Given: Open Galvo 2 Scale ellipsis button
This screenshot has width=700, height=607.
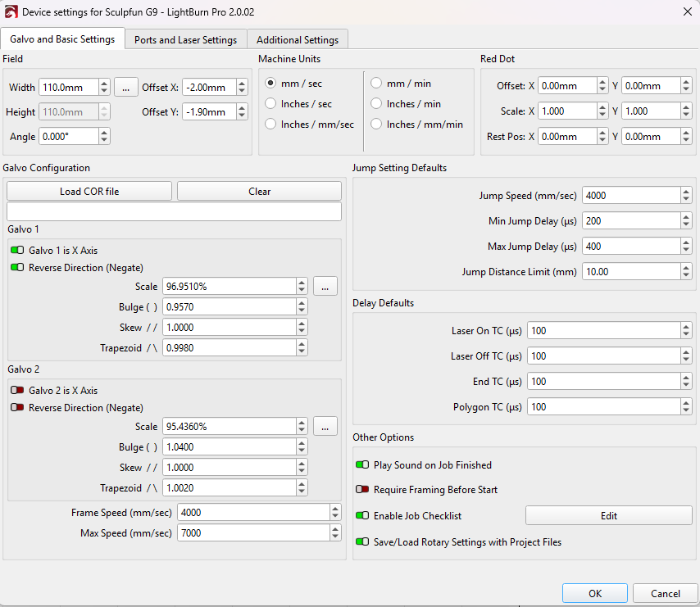Looking at the screenshot, I should click(325, 426).
